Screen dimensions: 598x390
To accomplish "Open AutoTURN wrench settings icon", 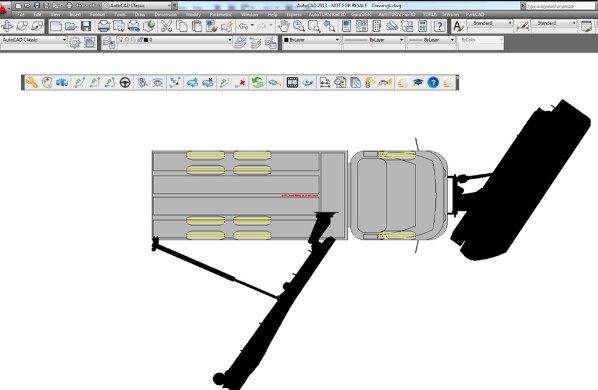I will pos(32,82).
